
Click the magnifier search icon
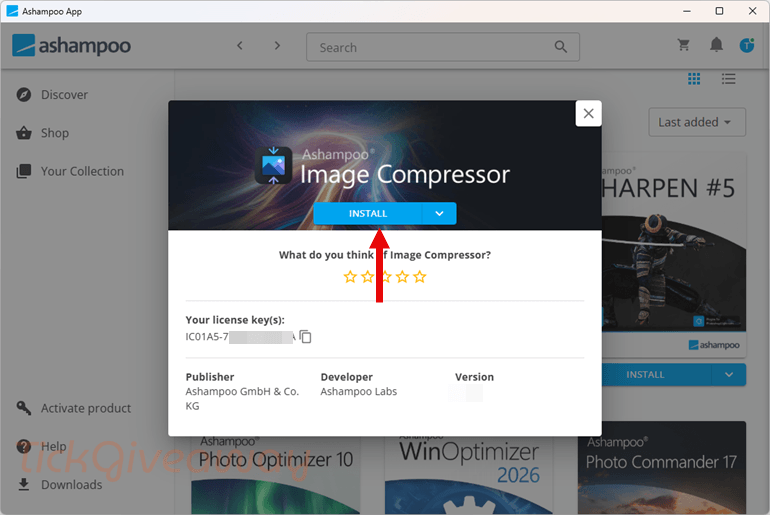pos(560,47)
